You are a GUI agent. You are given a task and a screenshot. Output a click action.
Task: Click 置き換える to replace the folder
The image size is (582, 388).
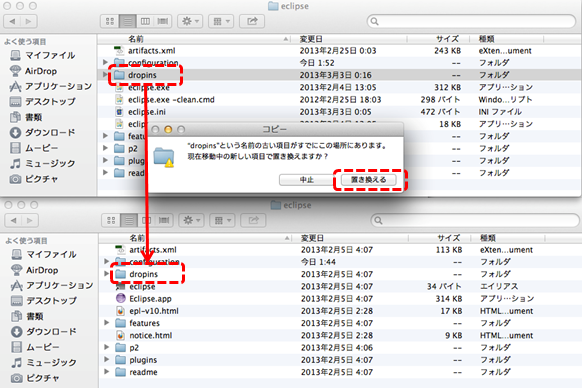tap(369, 180)
